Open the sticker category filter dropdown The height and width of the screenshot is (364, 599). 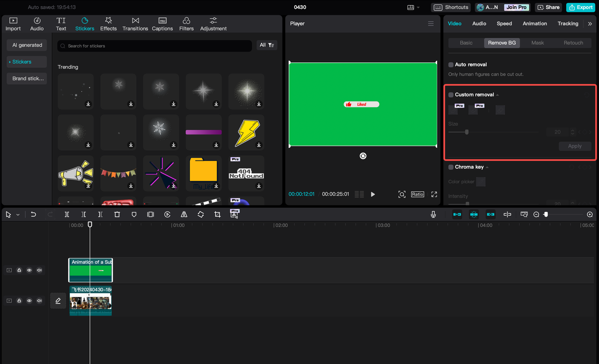click(266, 45)
